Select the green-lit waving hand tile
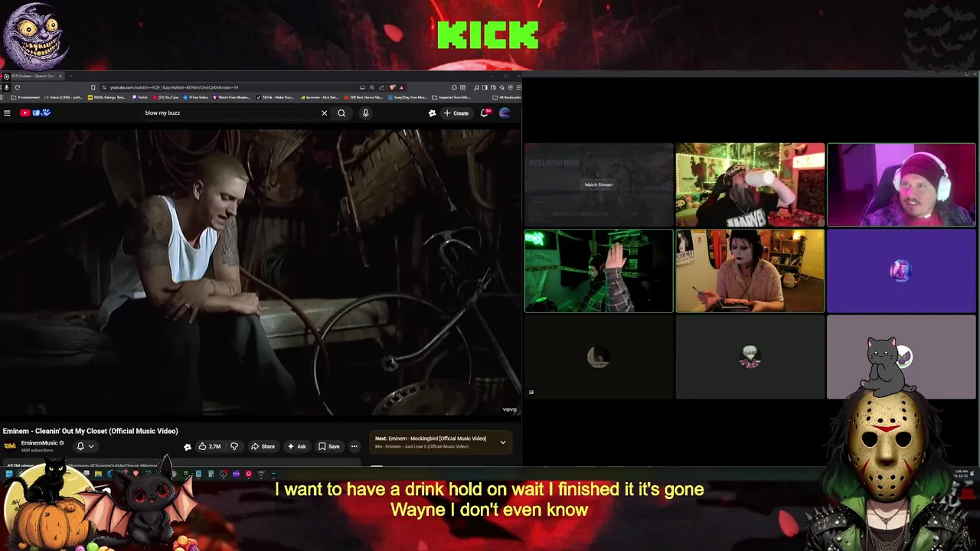The height and width of the screenshot is (551, 980). tap(599, 271)
